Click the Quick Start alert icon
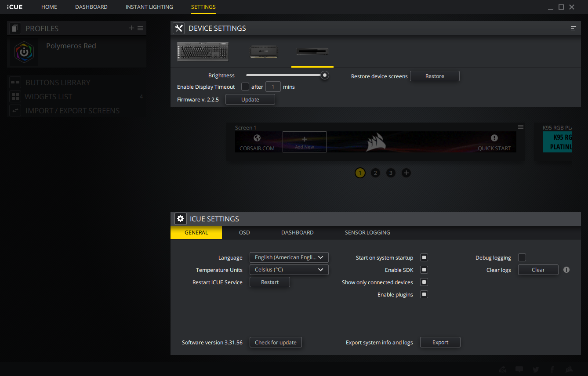The image size is (588, 376). coord(494,138)
